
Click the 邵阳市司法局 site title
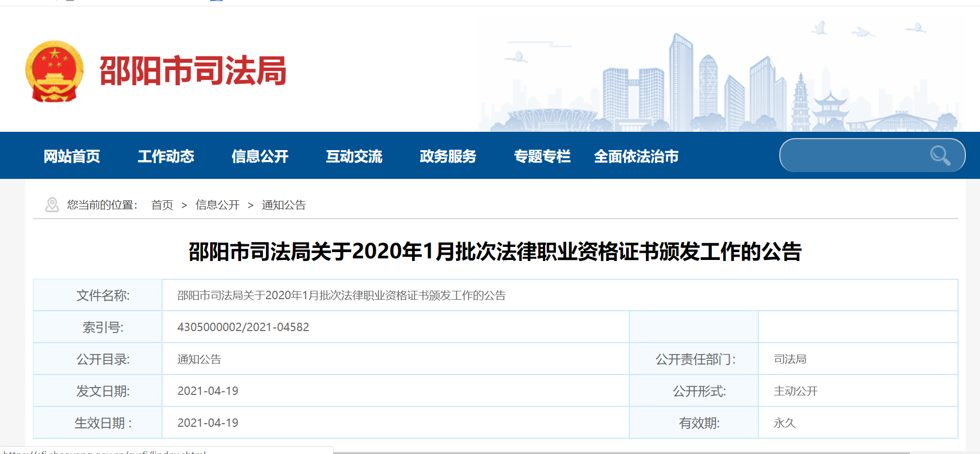click(193, 71)
